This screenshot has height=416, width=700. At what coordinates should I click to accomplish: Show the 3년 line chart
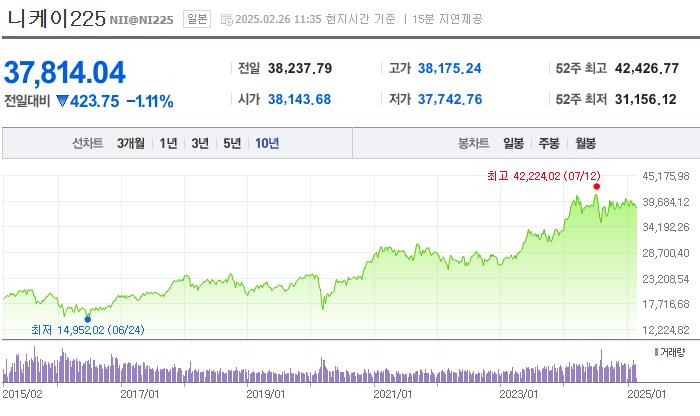(x=200, y=143)
